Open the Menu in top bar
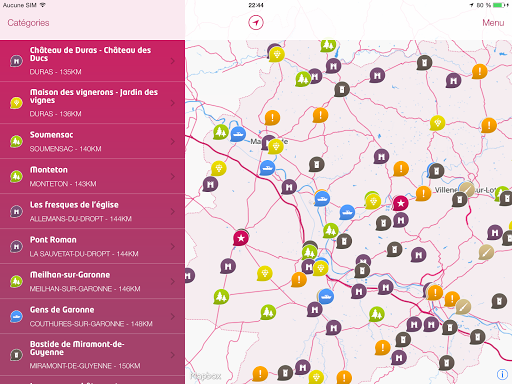512x384 pixels. pyautogui.click(x=493, y=23)
